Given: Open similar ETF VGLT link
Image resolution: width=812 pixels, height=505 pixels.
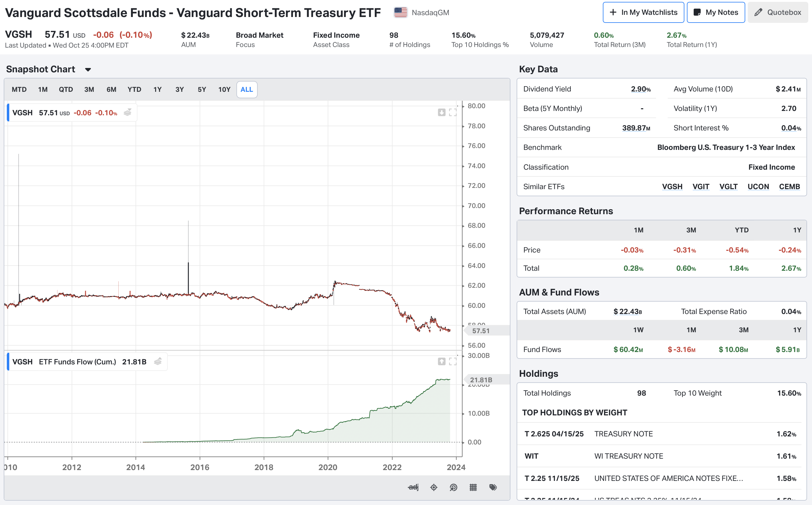Looking at the screenshot, I should pyautogui.click(x=729, y=186).
